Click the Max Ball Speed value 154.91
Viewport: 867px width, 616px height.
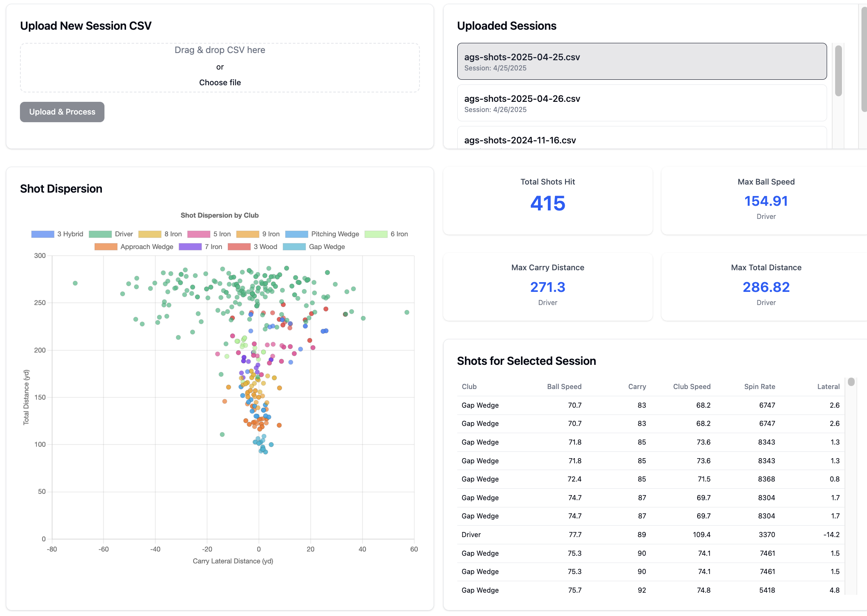point(766,201)
